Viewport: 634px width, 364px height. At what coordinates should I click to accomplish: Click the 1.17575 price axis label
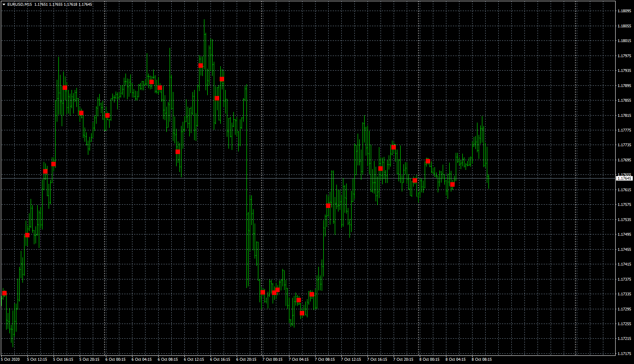point(624,205)
